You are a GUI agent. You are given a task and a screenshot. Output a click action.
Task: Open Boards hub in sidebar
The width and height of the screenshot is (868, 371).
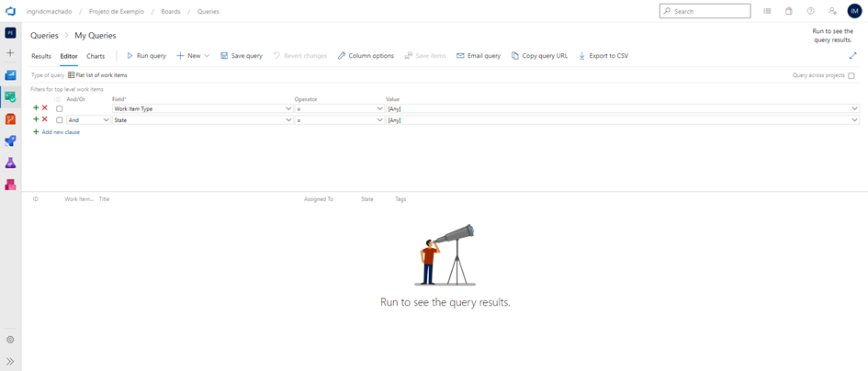click(x=10, y=97)
